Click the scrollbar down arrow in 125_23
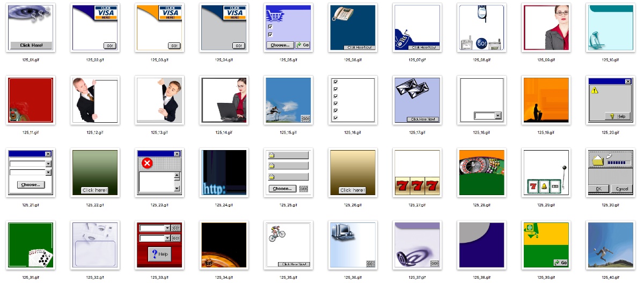The width and height of the screenshot is (644, 283). click(177, 189)
